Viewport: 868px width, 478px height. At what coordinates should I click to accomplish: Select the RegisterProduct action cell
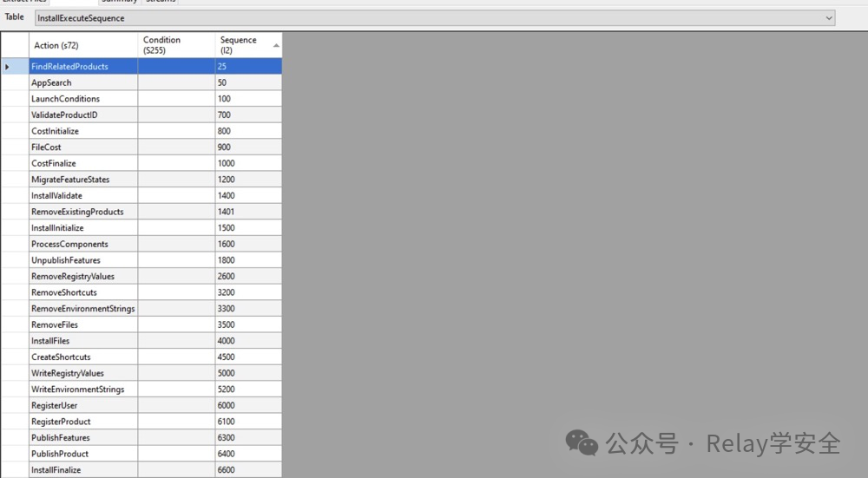[83, 422]
